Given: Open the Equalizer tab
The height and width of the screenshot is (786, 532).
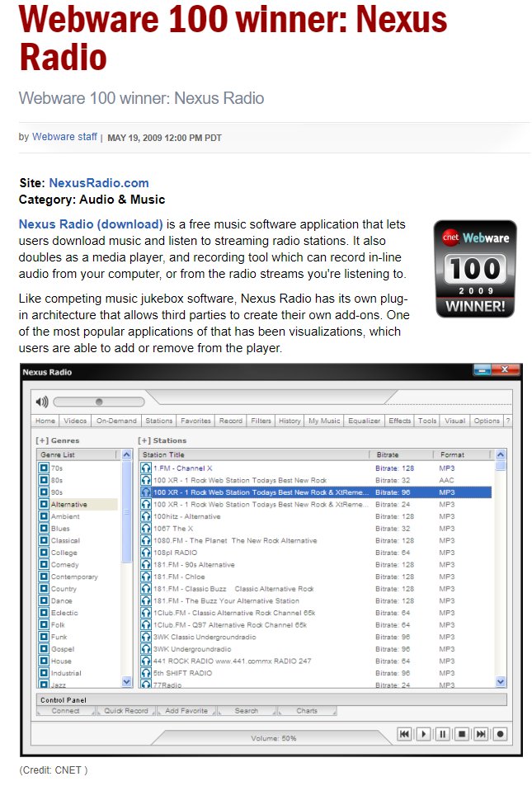Looking at the screenshot, I should (364, 421).
